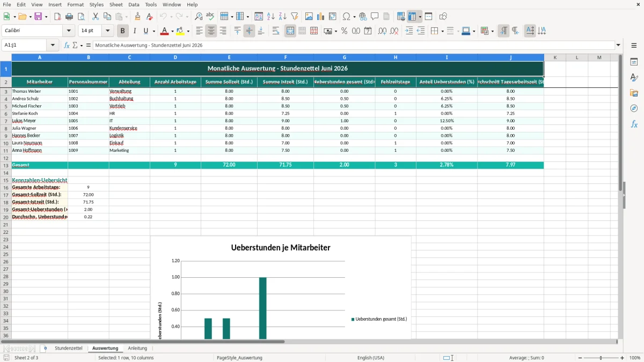Insert an image

coord(309,17)
